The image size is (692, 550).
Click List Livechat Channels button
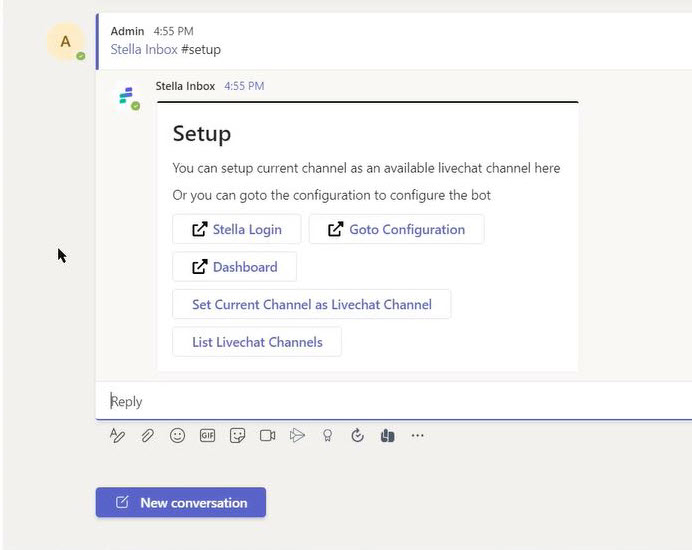pyautogui.click(x=257, y=342)
